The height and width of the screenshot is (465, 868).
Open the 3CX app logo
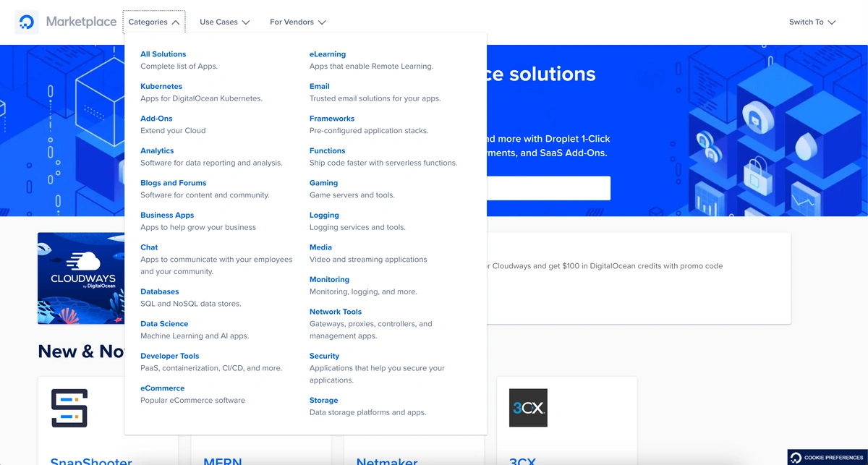click(528, 408)
